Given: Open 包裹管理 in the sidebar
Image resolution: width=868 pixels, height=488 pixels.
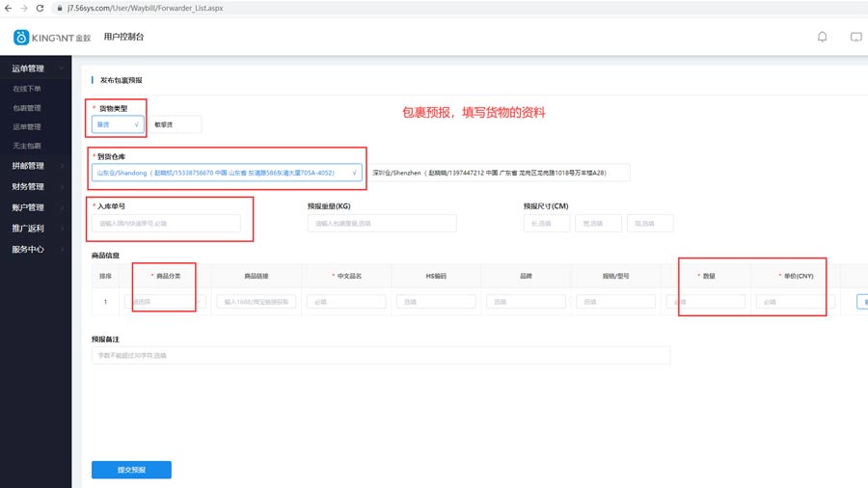Looking at the screenshot, I should tap(27, 108).
